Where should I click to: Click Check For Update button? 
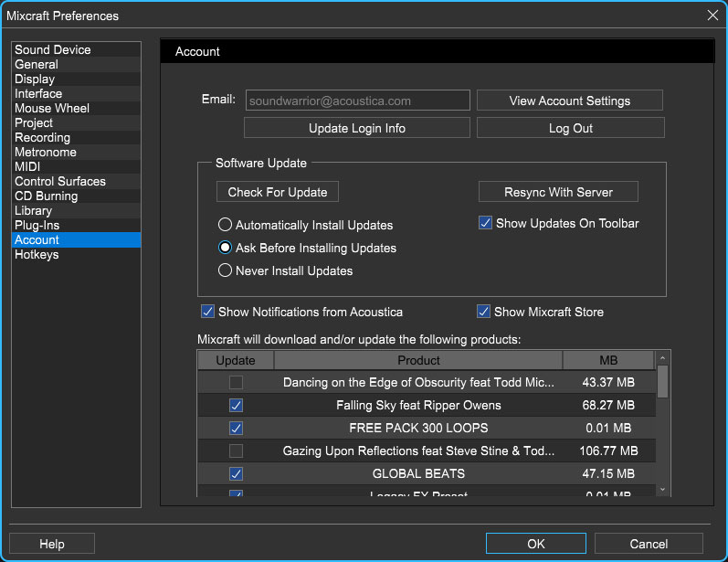[x=278, y=192]
